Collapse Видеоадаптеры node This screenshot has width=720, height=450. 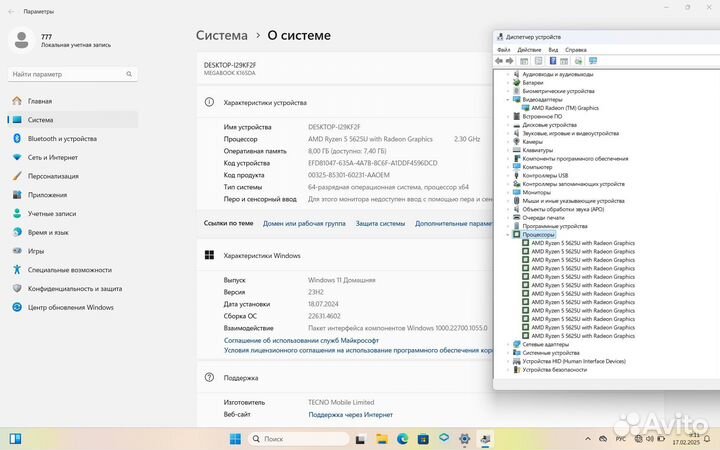508,100
